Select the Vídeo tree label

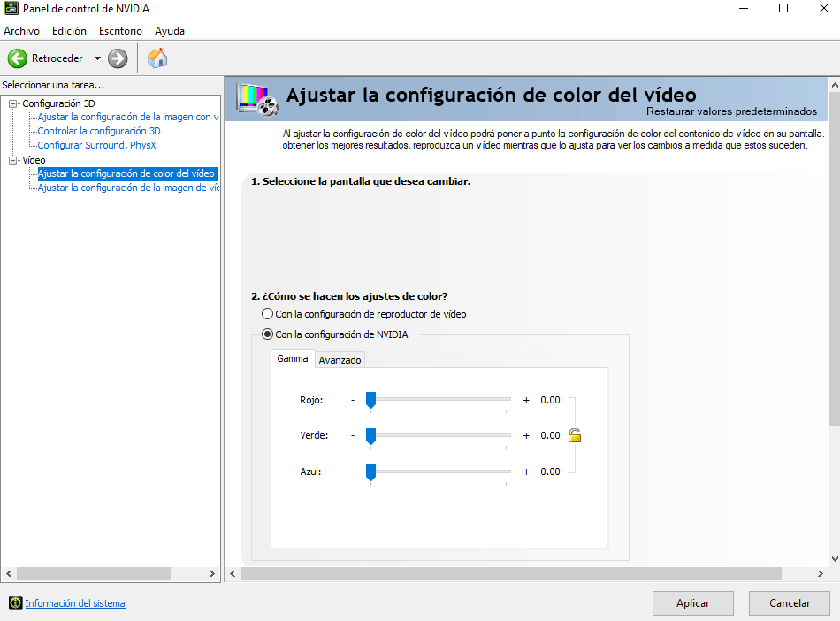click(34, 160)
